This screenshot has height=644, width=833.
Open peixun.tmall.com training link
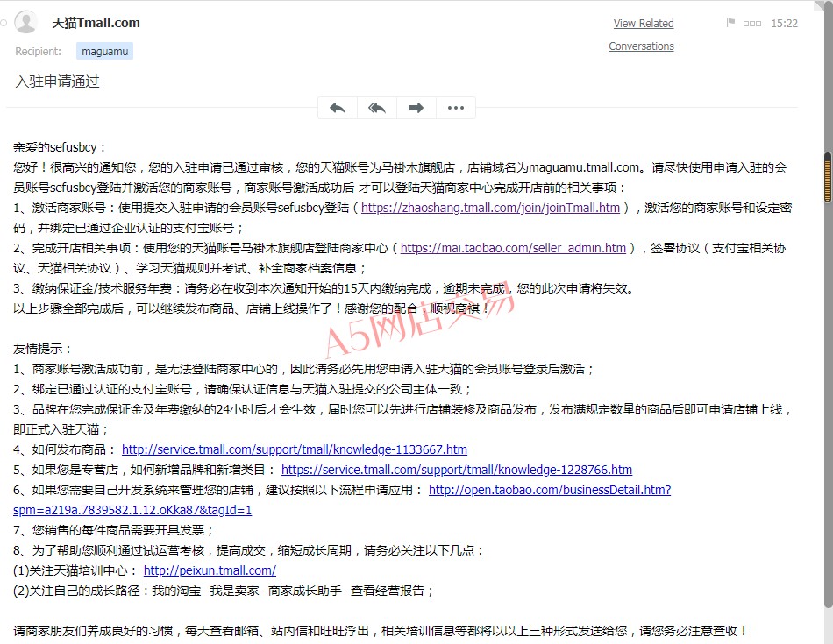pos(210,570)
